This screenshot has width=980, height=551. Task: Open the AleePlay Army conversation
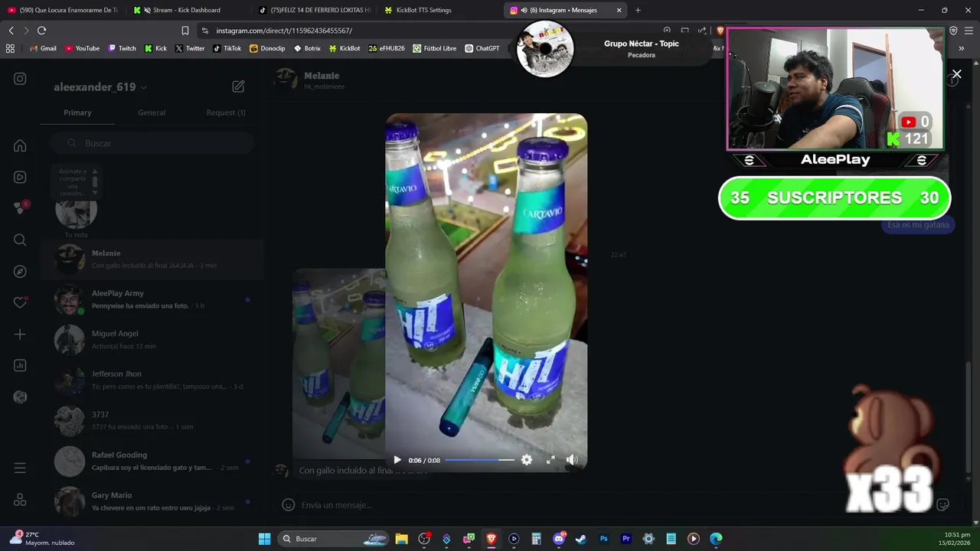(152, 299)
